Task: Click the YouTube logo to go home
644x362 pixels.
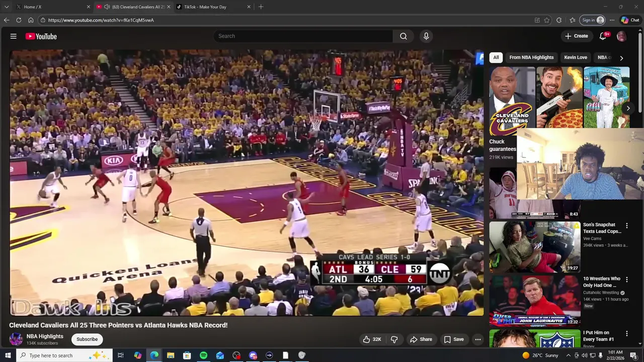Action: click(41, 36)
